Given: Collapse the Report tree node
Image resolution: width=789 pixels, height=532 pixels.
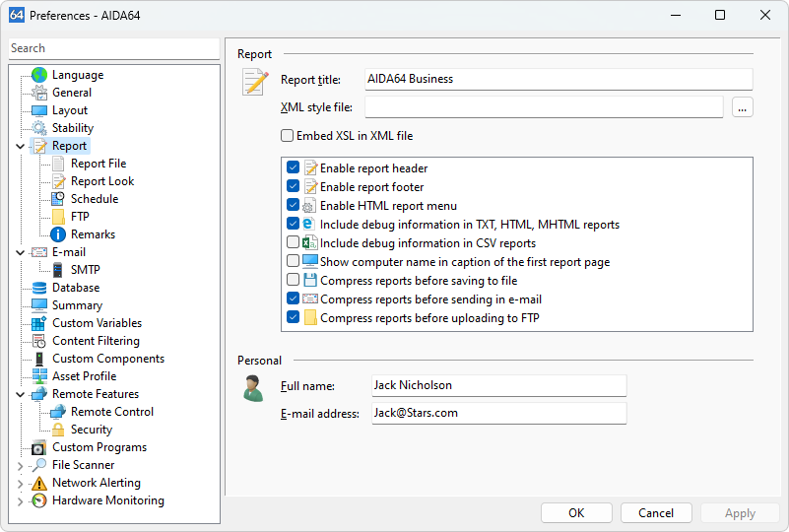Looking at the screenshot, I should pyautogui.click(x=20, y=147).
